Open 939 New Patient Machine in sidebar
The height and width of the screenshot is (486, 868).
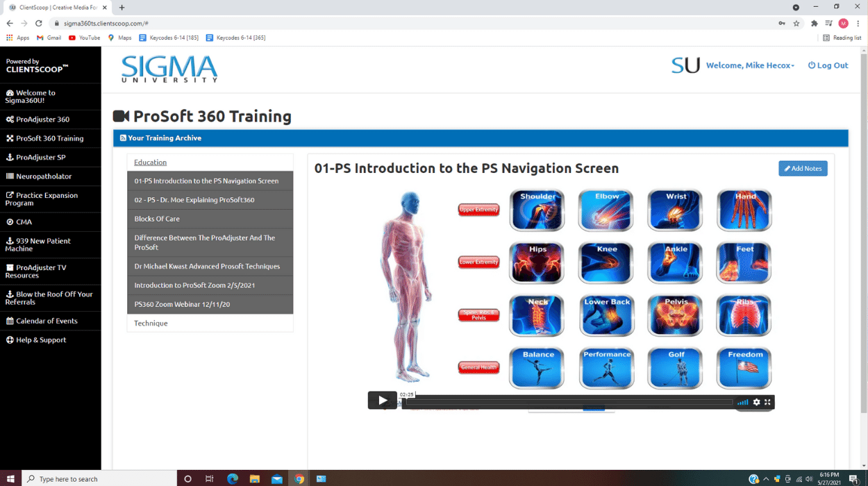coord(50,244)
